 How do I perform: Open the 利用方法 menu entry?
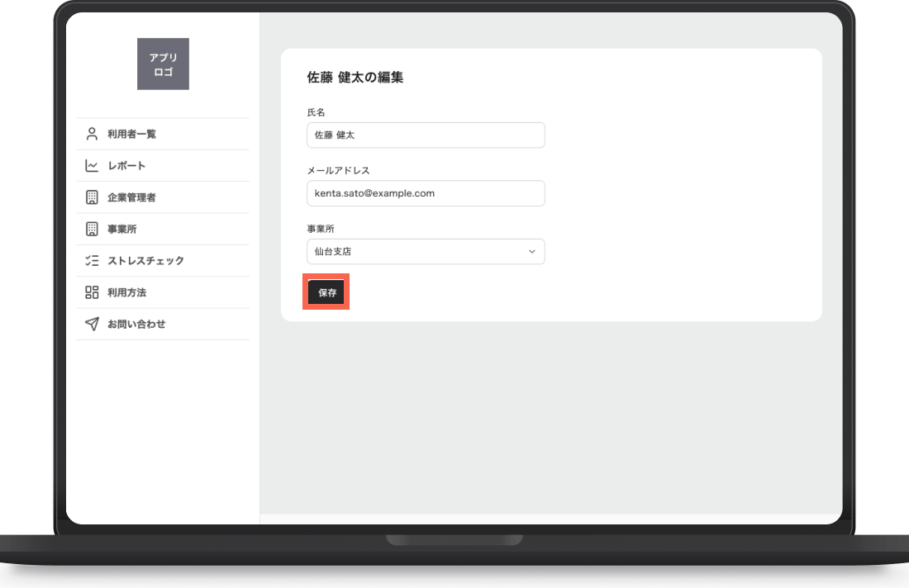click(x=163, y=292)
